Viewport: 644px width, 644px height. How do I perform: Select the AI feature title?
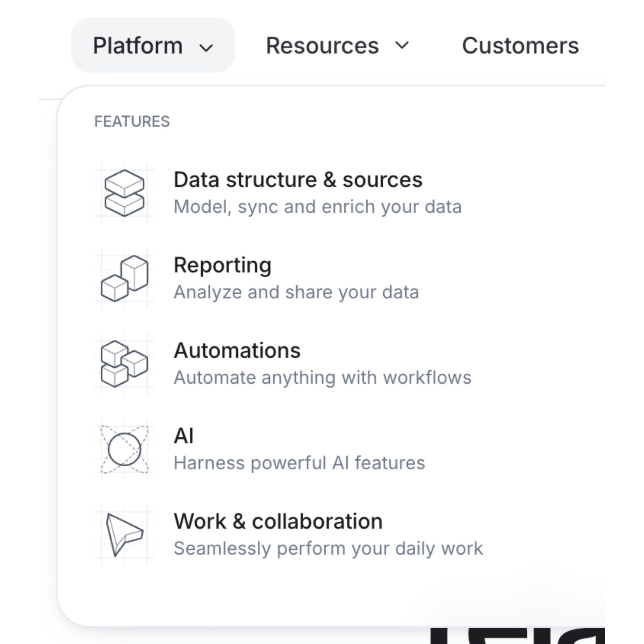point(183,436)
